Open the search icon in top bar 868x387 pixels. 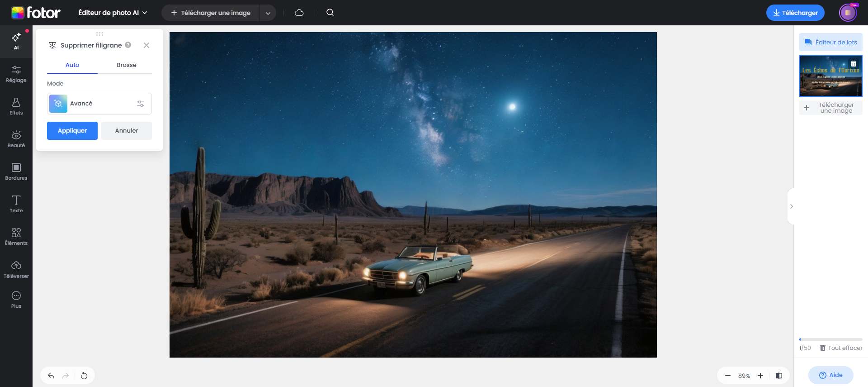coord(330,13)
